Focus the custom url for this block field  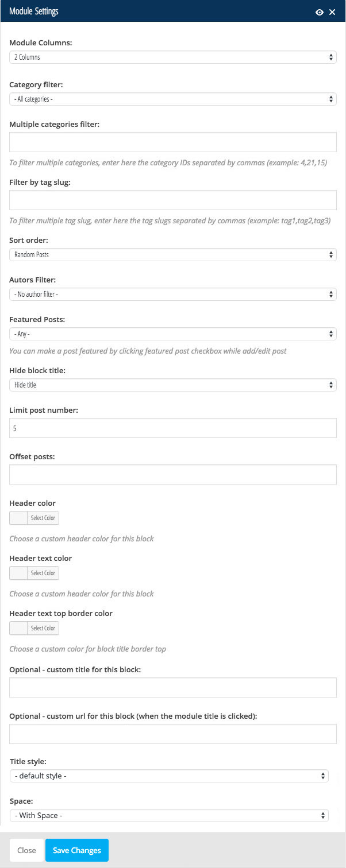[x=173, y=734]
